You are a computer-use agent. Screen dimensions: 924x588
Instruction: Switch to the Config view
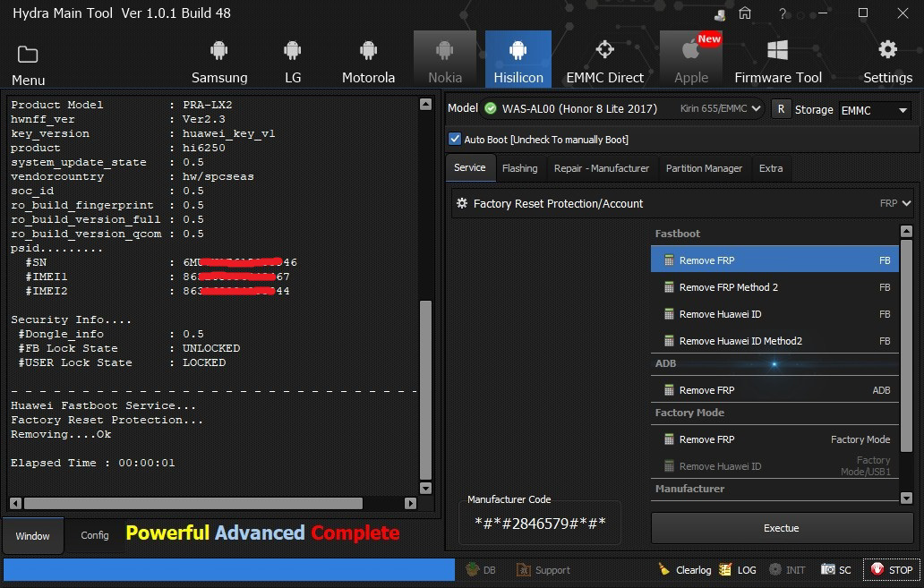[x=95, y=535]
